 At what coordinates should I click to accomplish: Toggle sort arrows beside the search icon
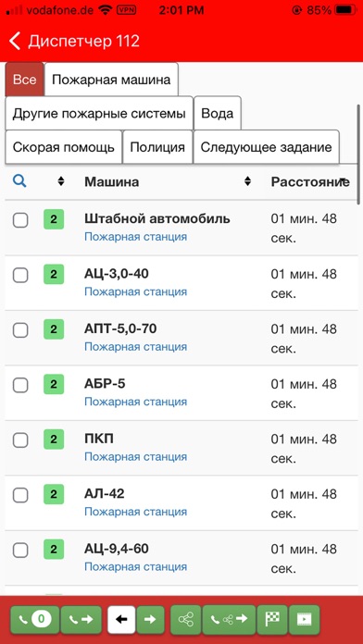(x=61, y=181)
